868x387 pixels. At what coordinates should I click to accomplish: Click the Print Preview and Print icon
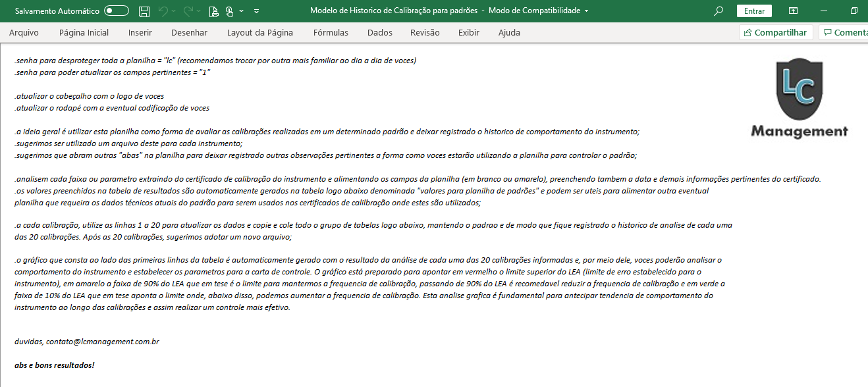point(213,11)
